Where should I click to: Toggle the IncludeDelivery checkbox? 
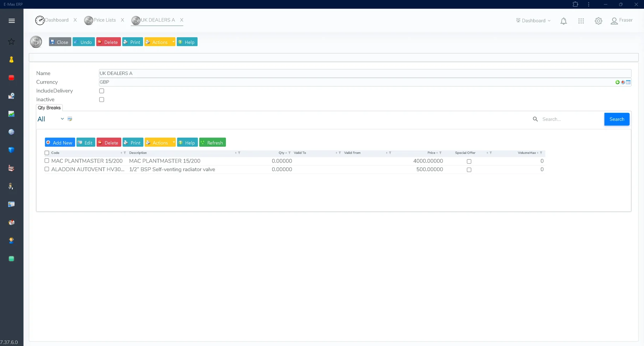pyautogui.click(x=102, y=91)
